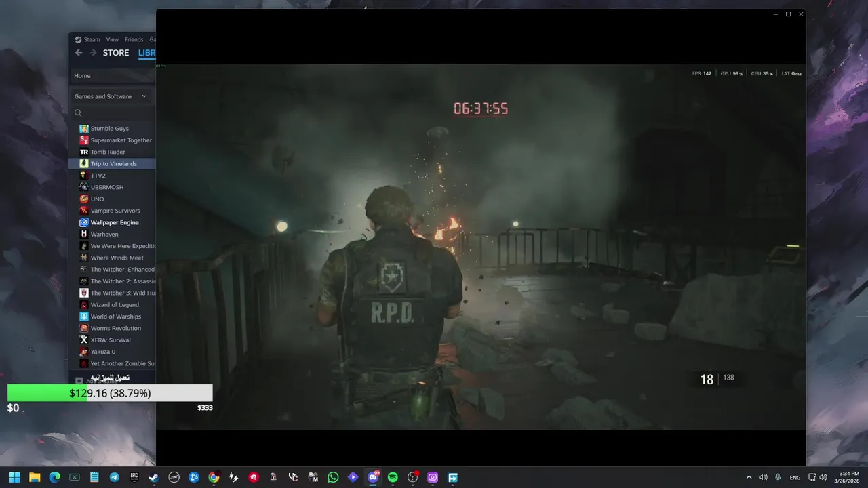This screenshot has width=868, height=488.
Task: Click the Steam logo icon in Steam window
Action: 78,39
